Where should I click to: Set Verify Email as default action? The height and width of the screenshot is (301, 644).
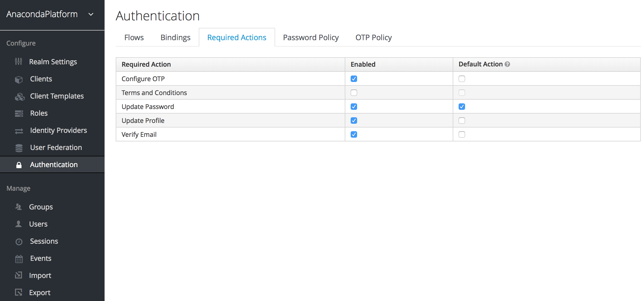(x=462, y=134)
